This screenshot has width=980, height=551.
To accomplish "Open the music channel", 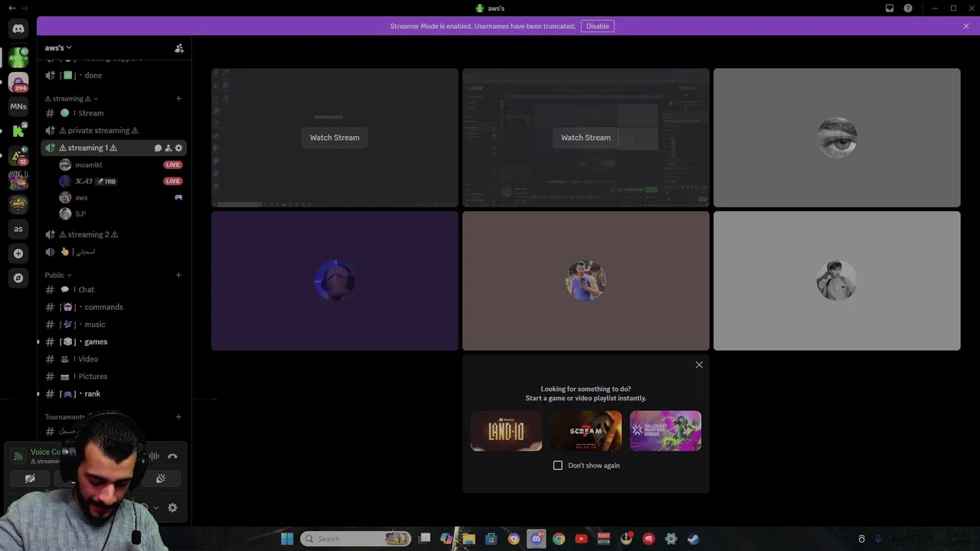I will pyautogui.click(x=113, y=324).
